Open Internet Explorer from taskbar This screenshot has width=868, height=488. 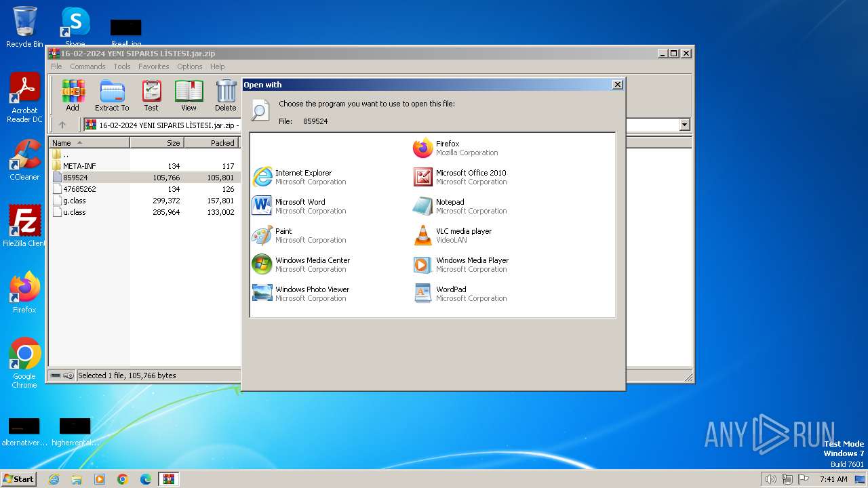[54, 479]
